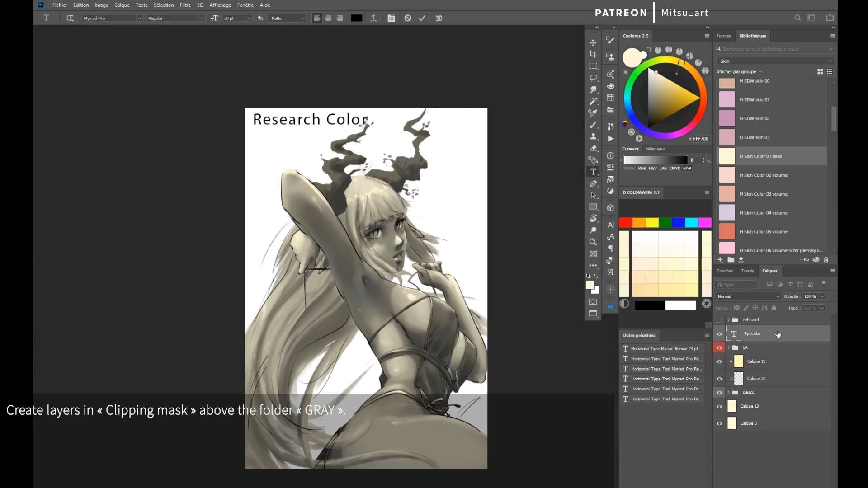Hide the Specular text layer

click(x=719, y=334)
